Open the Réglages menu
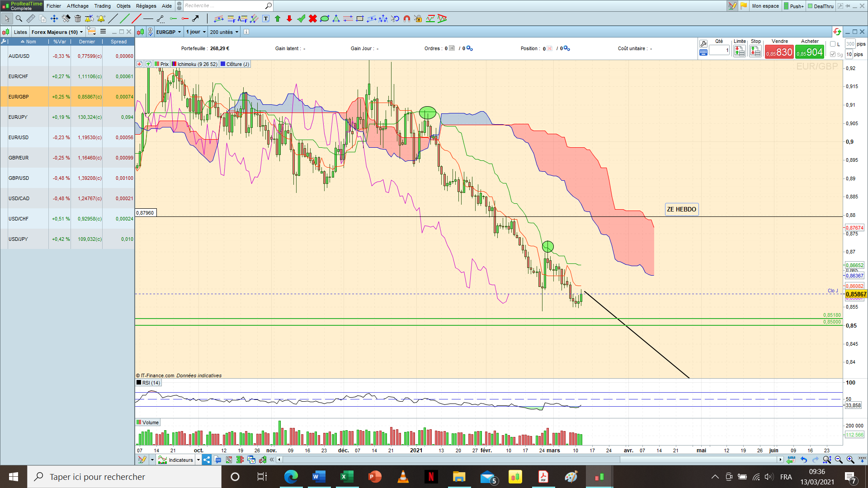 (146, 6)
